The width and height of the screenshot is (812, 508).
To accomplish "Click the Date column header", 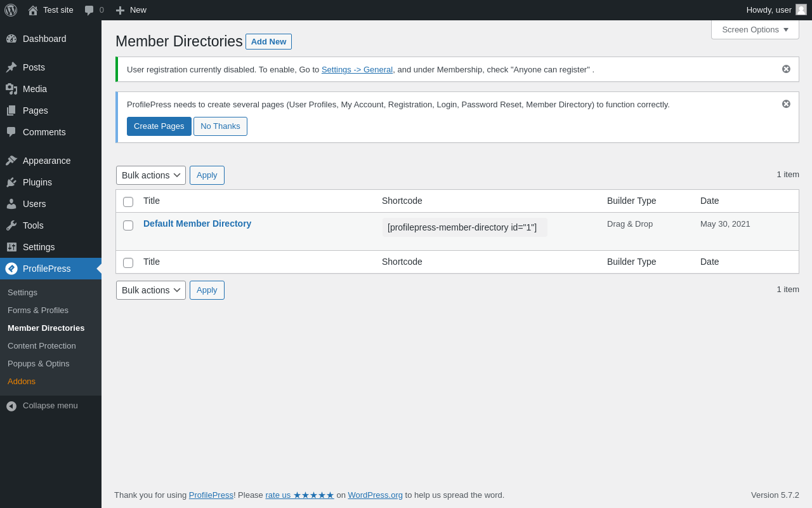I will [x=710, y=201].
